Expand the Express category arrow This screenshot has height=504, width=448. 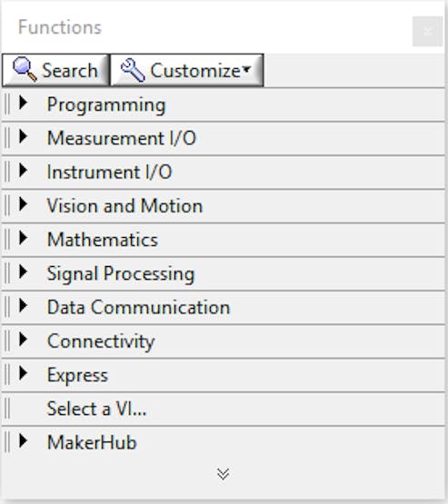point(23,373)
